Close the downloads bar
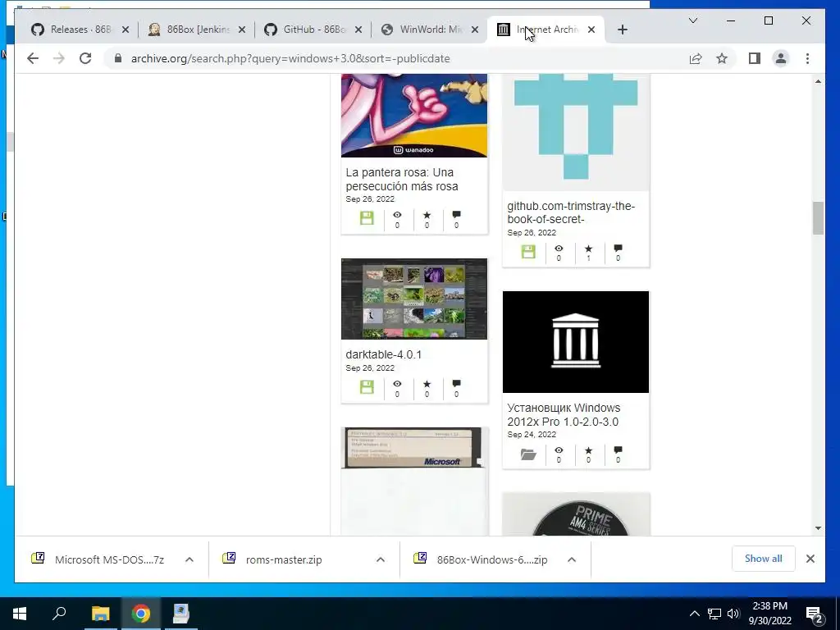 coord(810,559)
